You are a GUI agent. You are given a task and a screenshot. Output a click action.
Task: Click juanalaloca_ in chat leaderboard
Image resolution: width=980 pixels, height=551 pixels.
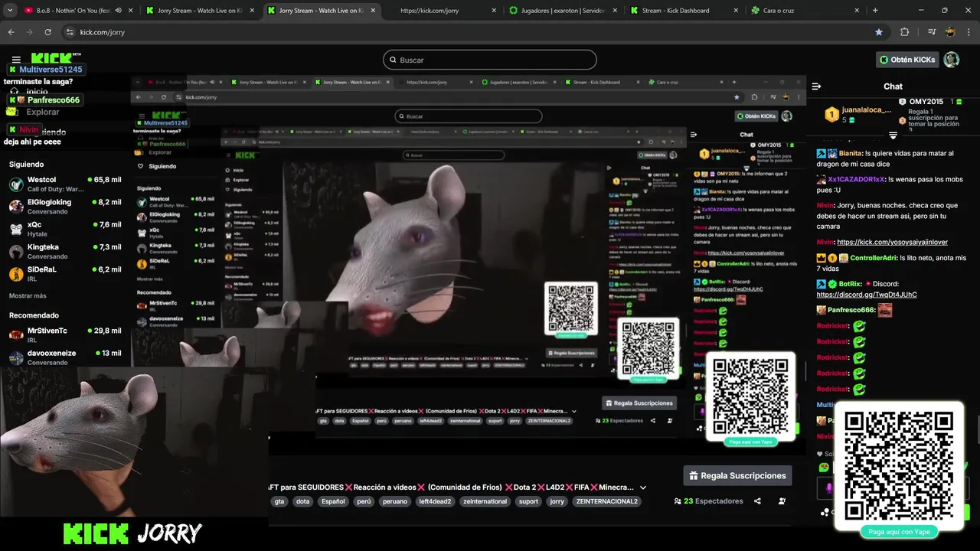(867, 110)
